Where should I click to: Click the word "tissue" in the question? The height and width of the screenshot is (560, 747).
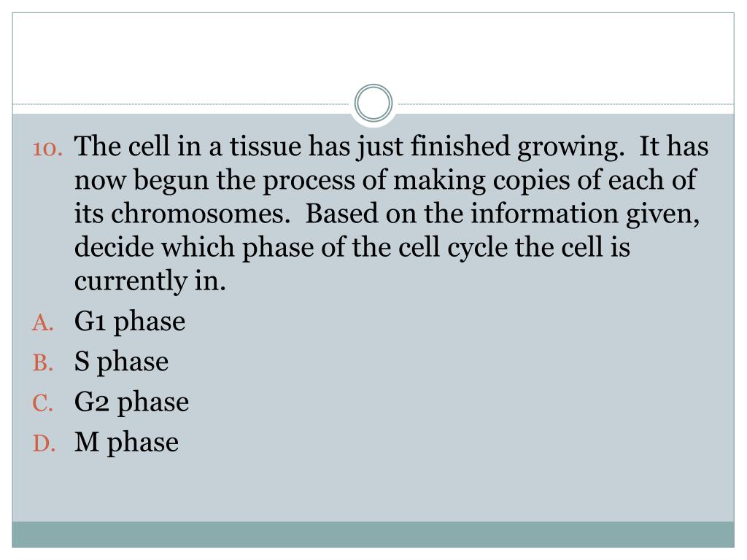pos(266,147)
